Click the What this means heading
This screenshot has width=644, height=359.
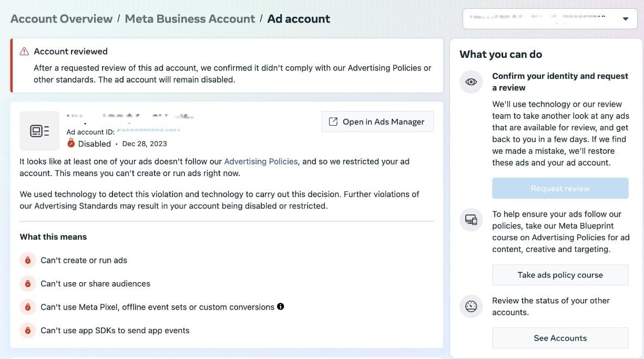pos(53,237)
